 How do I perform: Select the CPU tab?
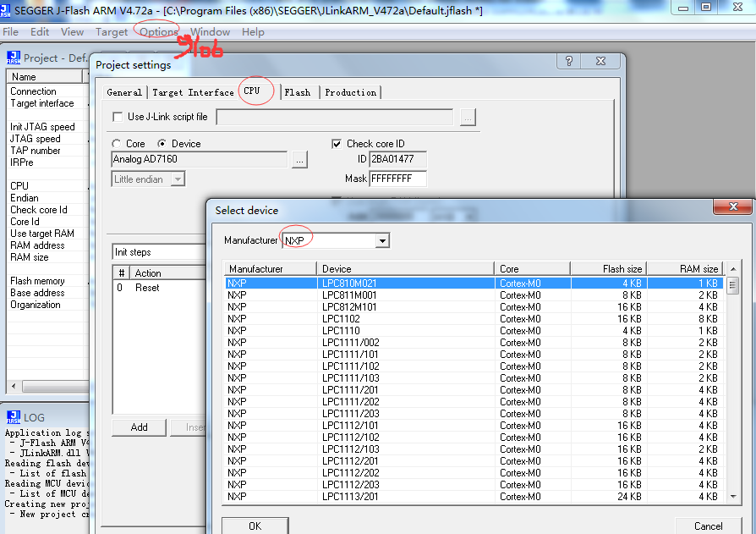coord(252,91)
